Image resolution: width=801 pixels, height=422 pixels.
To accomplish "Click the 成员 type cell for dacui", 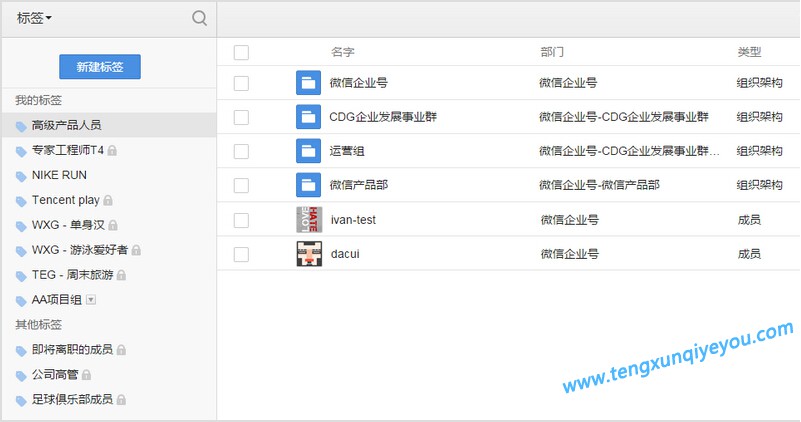I will 749,254.
